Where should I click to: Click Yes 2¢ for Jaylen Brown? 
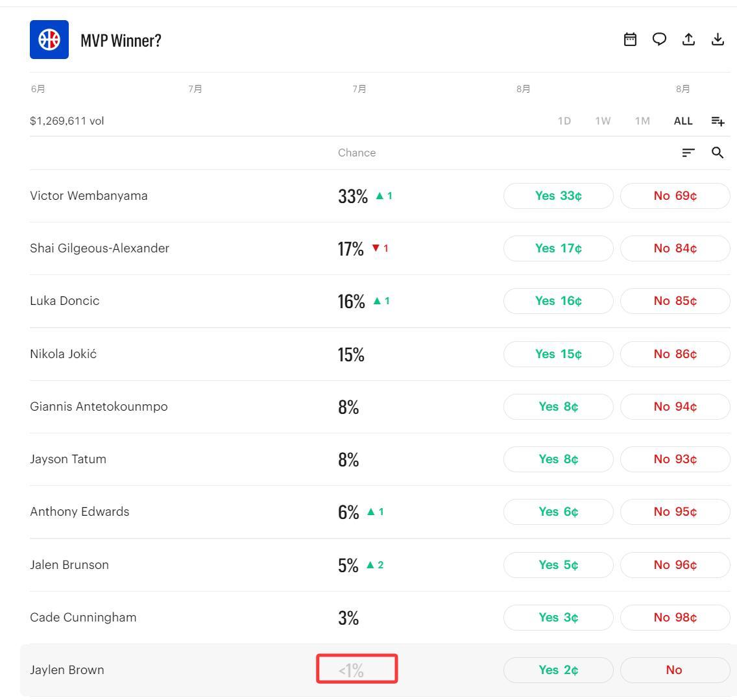pyautogui.click(x=559, y=670)
